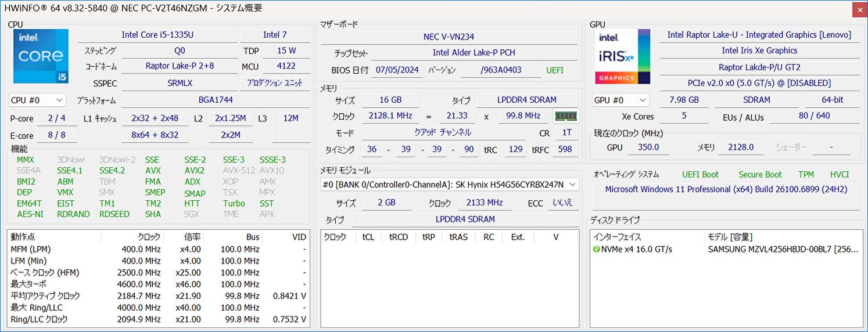
Task: Click the tCL column header
Action: point(368,237)
